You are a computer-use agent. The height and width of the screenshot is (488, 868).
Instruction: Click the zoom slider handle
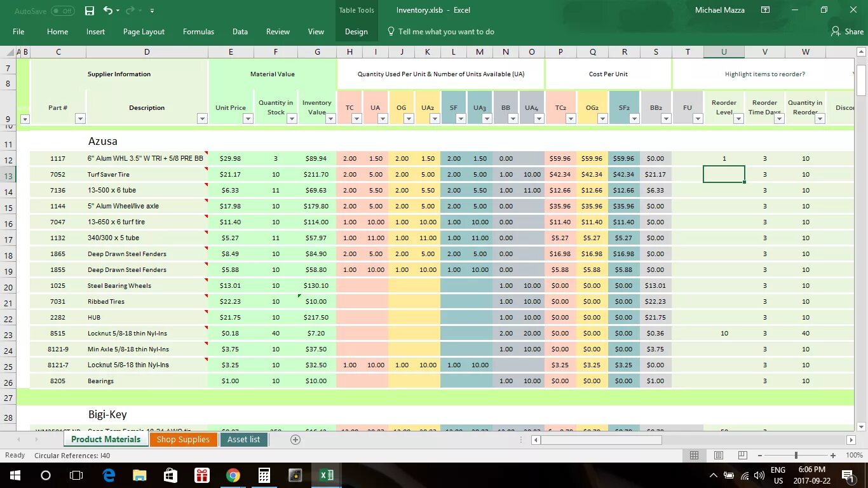[796, 456]
